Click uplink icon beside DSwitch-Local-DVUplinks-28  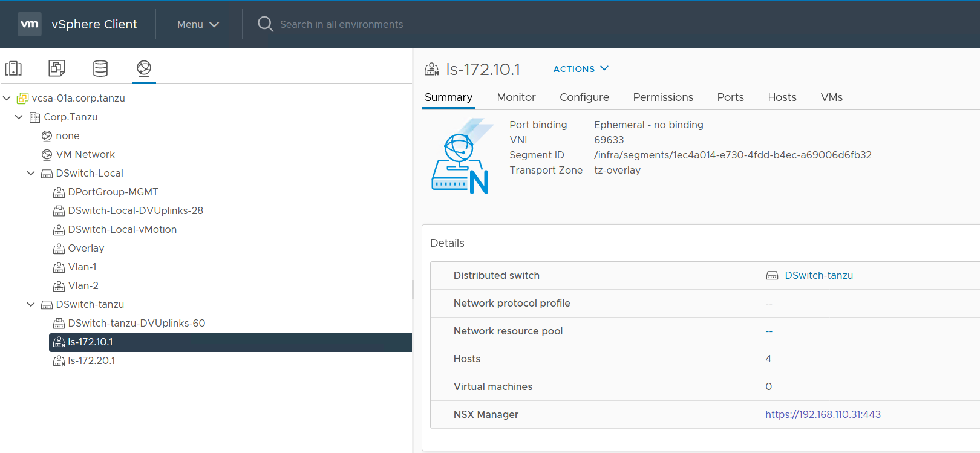click(x=59, y=211)
